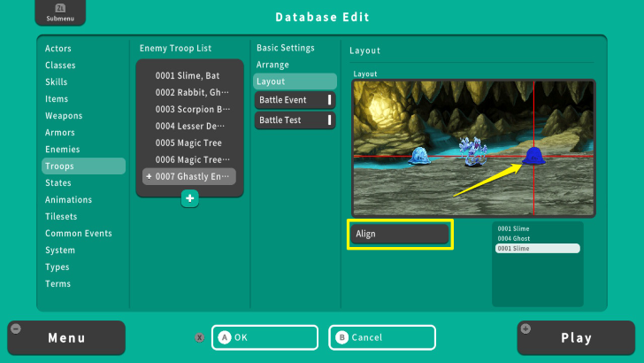Image resolution: width=644 pixels, height=363 pixels.
Task: Switch to the Enemies category
Action: [63, 150]
